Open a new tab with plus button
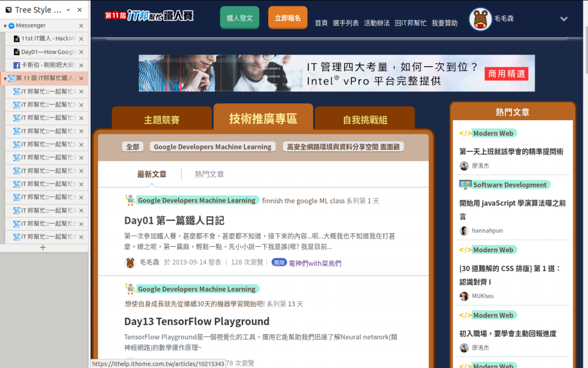 (42, 247)
